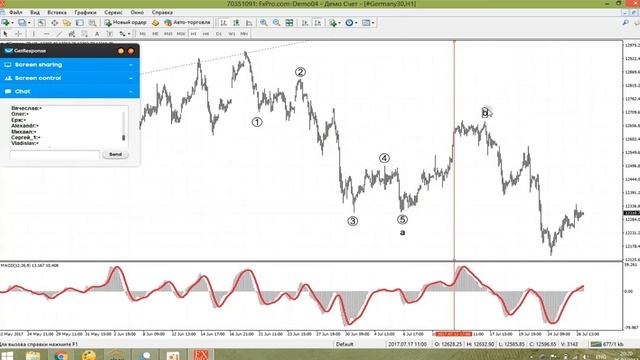Open Periods dropdown arrow
640x360 pixels.
pyautogui.click(x=356, y=23)
